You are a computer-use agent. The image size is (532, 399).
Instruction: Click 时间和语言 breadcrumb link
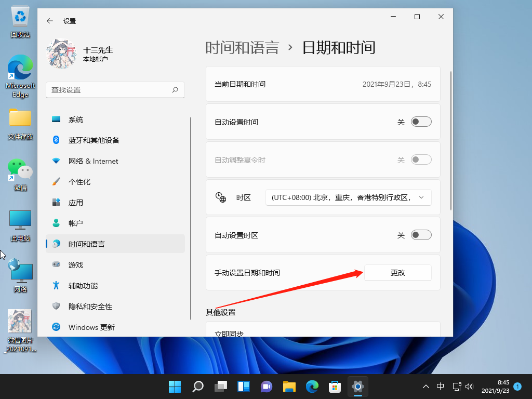[242, 48]
